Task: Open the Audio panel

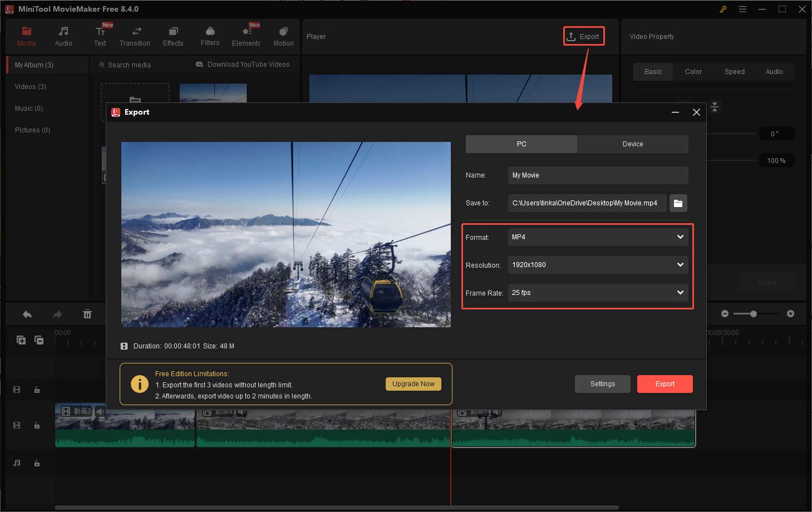Action: pyautogui.click(x=63, y=36)
